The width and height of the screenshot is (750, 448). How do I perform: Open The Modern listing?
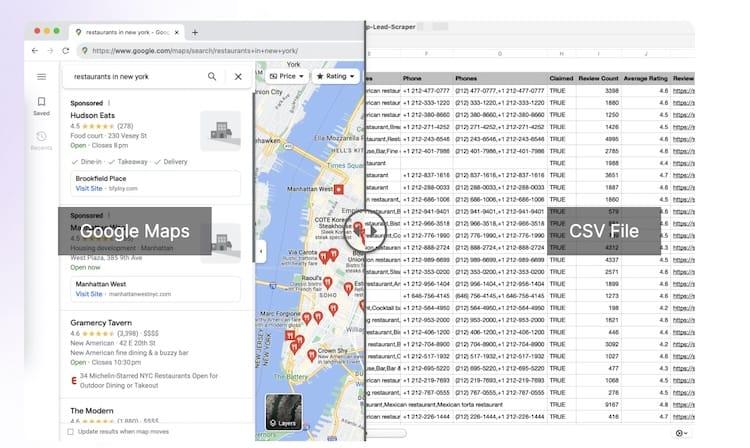coord(92,411)
